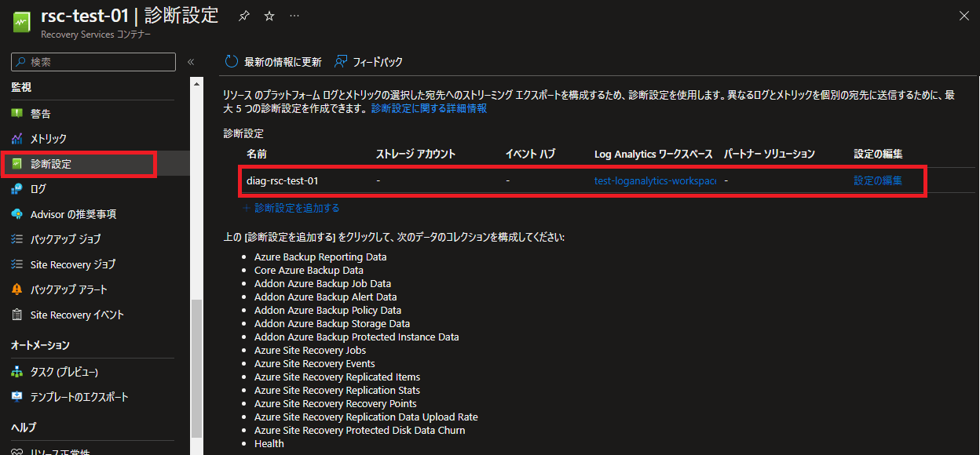980x455 pixels.
Task: Select Azure Site Recovery Replication Stats
Action: 337,390
